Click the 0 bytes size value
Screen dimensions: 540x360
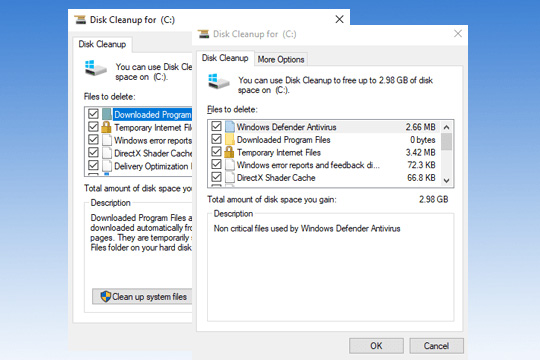point(423,140)
